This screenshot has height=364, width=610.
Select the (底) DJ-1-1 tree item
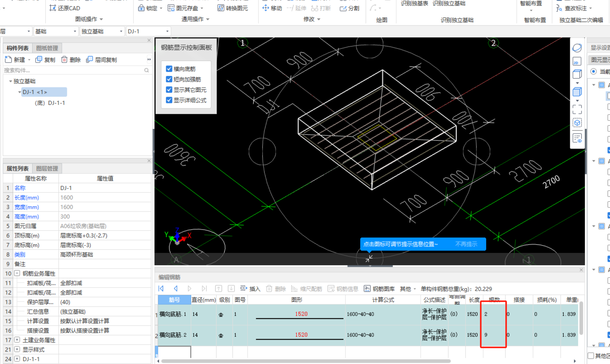[50, 103]
